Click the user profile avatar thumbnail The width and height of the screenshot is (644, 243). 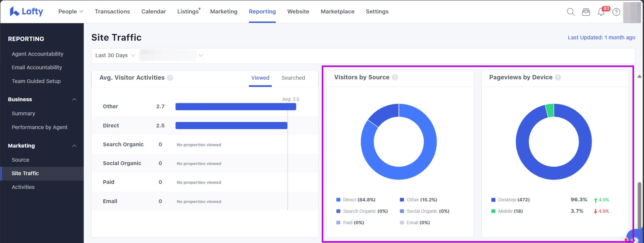click(632, 12)
